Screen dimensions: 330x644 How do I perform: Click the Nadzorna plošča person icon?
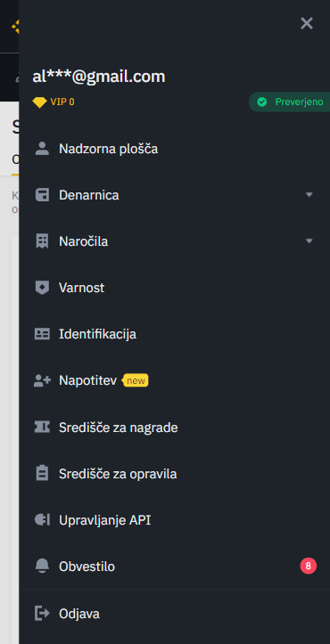42,149
